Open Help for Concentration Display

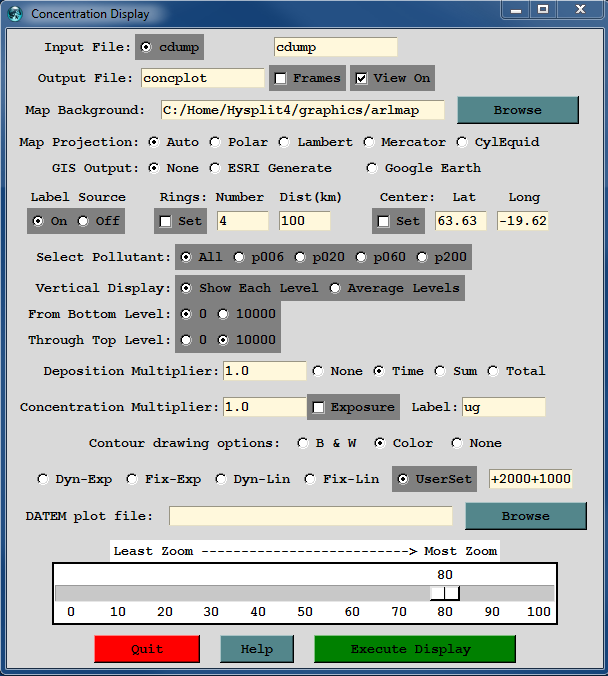[x=256, y=649]
